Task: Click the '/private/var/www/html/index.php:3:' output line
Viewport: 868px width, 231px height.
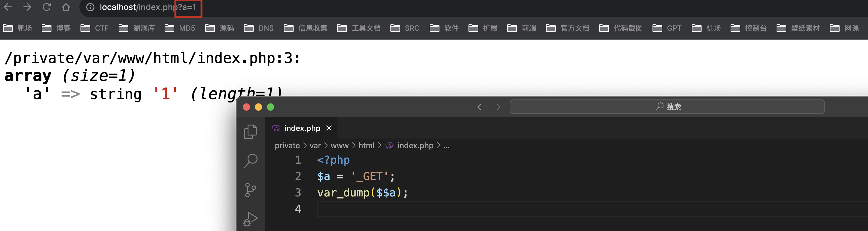Action: pyautogui.click(x=152, y=58)
